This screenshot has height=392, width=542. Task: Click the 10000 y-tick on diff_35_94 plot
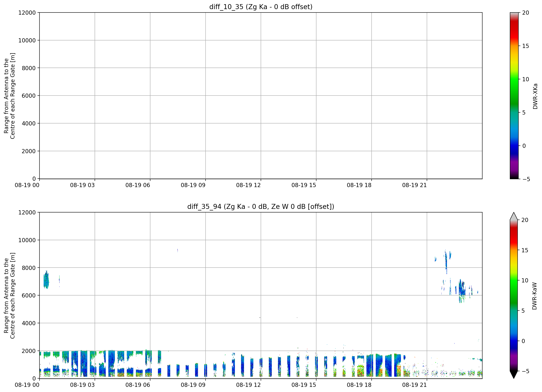click(x=27, y=240)
